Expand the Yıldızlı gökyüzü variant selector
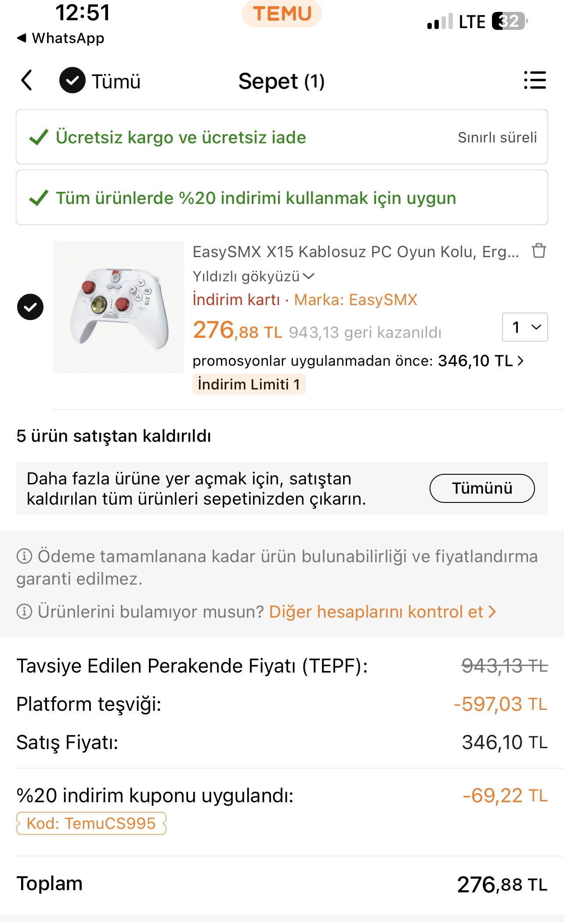This screenshot has width=564, height=924. pyautogui.click(x=254, y=276)
